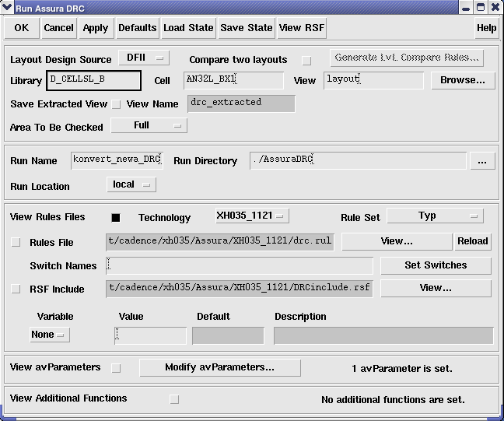
Task: Enable the RSF Include checkbox
Action: [x=16, y=289]
